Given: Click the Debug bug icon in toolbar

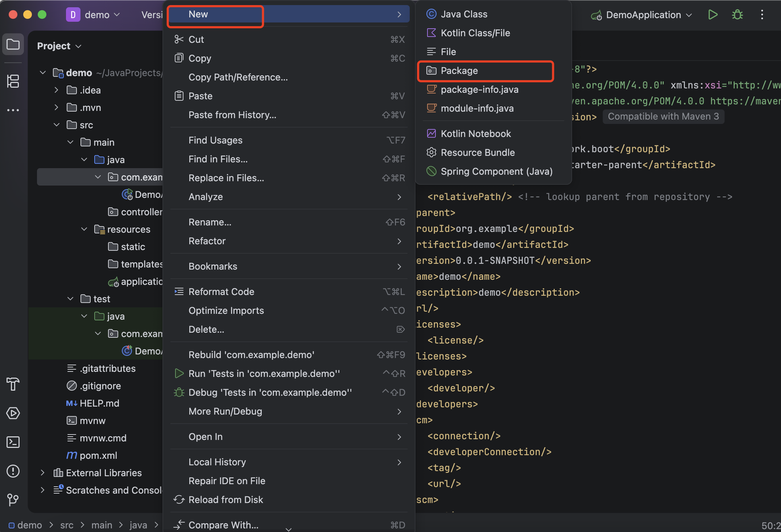Looking at the screenshot, I should tap(737, 15).
